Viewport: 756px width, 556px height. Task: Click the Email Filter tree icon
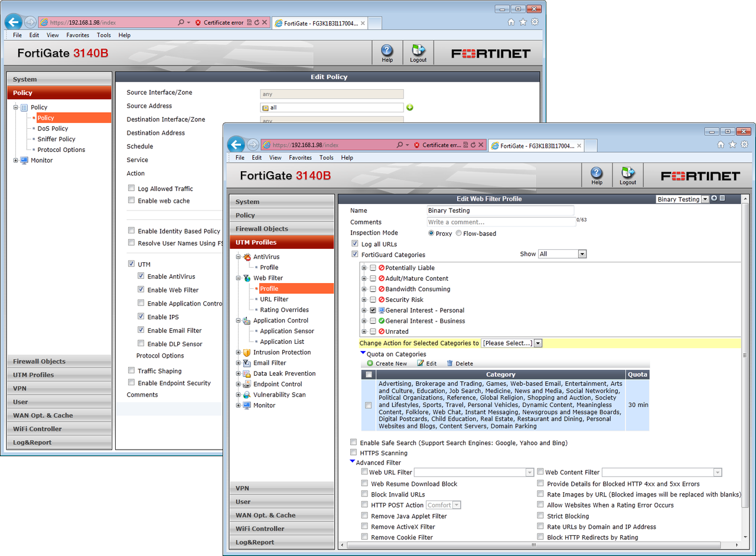247,363
